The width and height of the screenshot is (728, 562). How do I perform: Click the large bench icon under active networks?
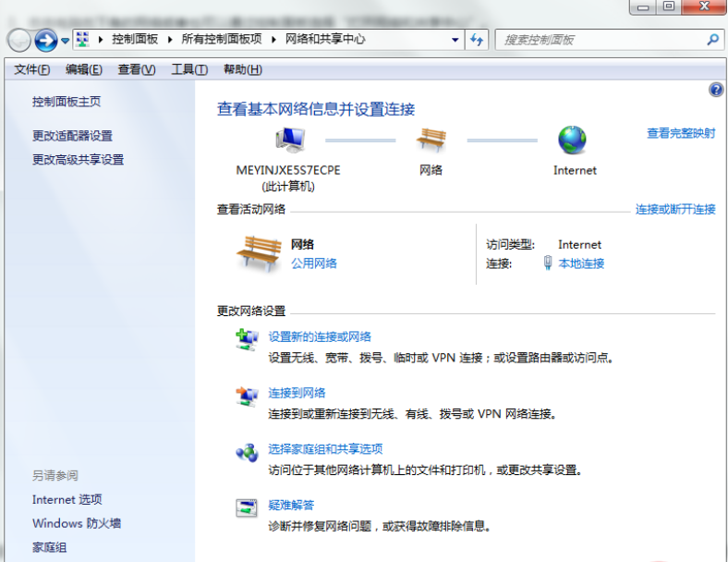pyautogui.click(x=259, y=252)
